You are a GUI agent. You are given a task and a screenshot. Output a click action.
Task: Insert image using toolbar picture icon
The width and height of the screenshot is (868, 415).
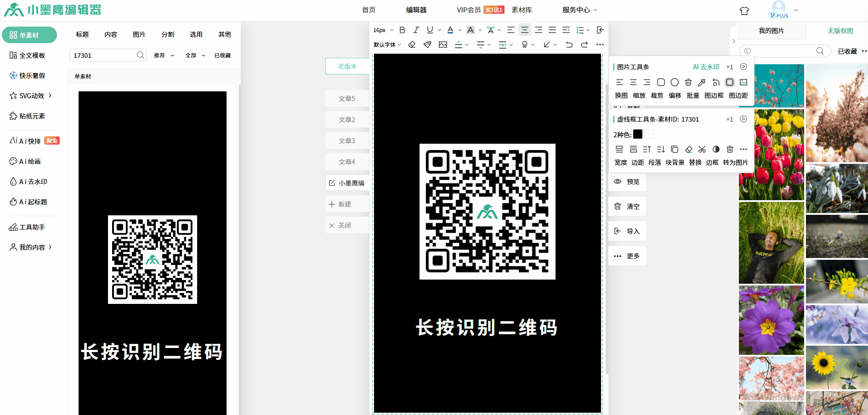443,45
